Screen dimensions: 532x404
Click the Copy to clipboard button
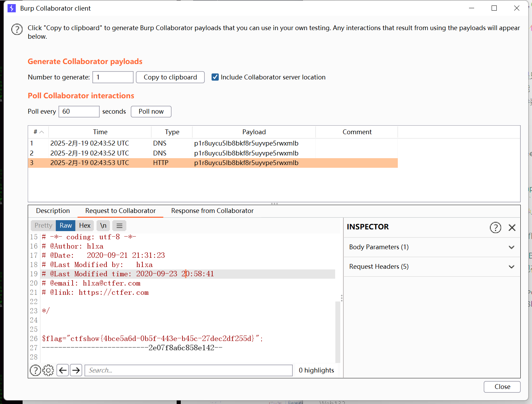coord(170,77)
